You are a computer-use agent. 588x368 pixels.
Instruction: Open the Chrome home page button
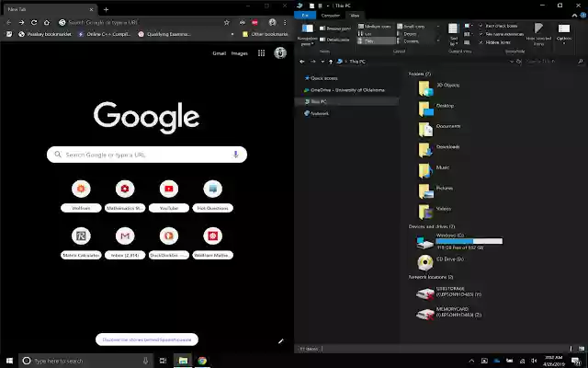click(47, 22)
